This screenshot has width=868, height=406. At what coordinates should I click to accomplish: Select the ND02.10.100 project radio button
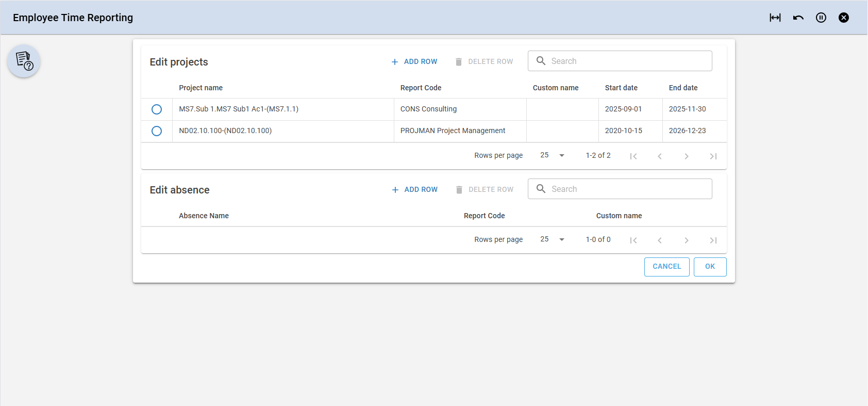(157, 131)
